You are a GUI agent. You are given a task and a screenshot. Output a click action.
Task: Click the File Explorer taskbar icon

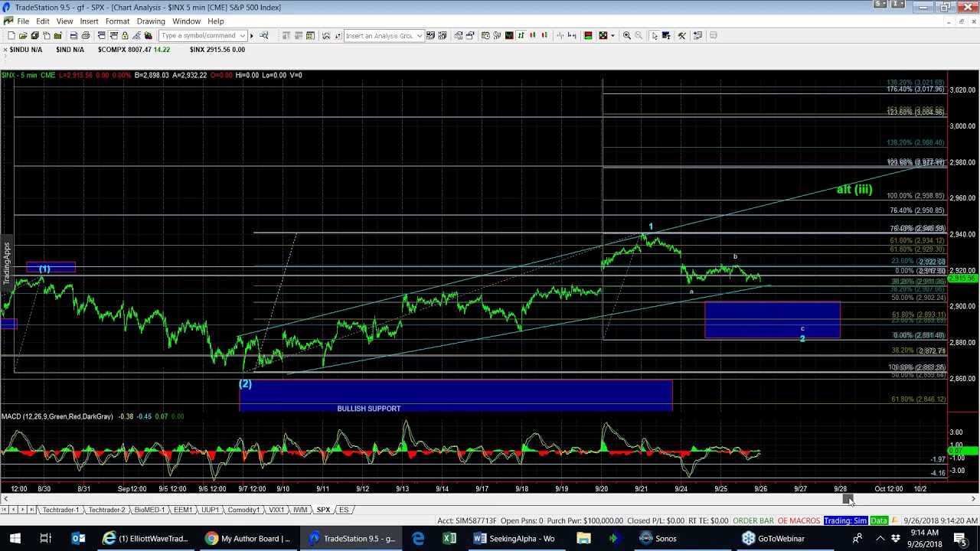pyautogui.click(x=583, y=538)
